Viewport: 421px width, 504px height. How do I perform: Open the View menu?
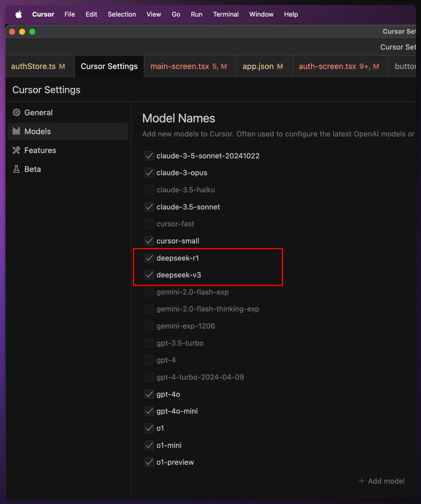[154, 14]
